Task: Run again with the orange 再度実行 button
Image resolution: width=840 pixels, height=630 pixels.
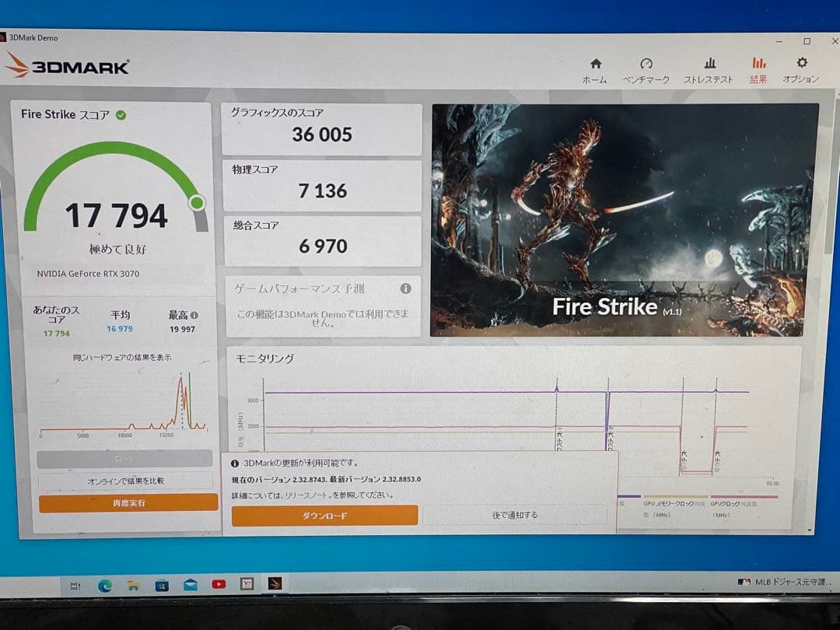Action: (128, 503)
